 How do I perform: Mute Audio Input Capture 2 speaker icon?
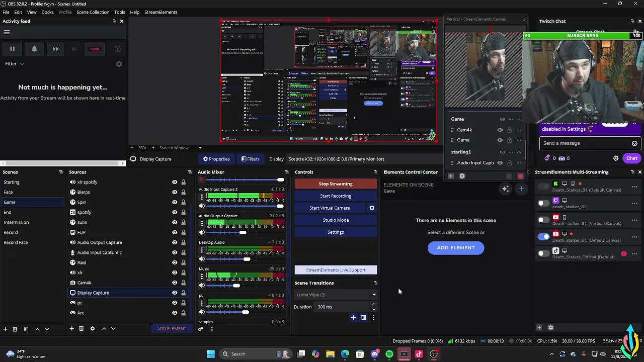point(202,206)
